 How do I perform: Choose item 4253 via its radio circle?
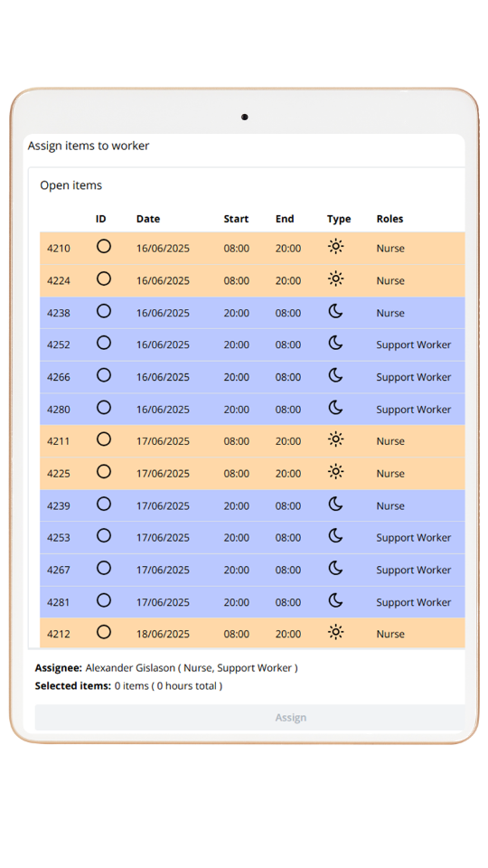click(x=103, y=536)
